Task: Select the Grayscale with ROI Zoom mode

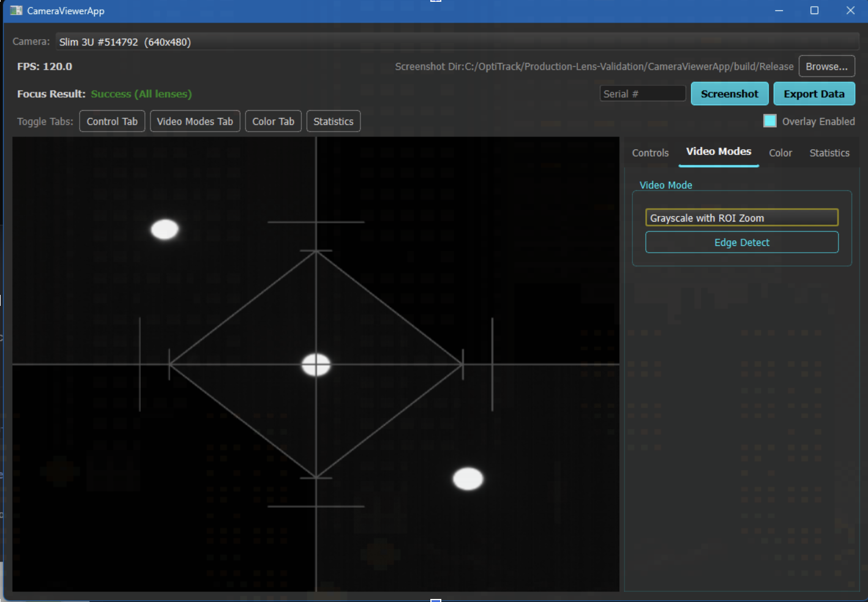Action: click(x=741, y=217)
